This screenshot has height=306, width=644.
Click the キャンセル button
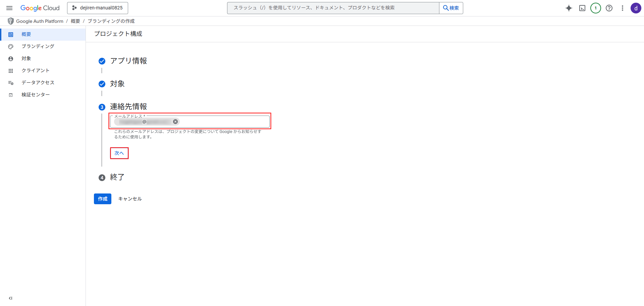tap(130, 199)
